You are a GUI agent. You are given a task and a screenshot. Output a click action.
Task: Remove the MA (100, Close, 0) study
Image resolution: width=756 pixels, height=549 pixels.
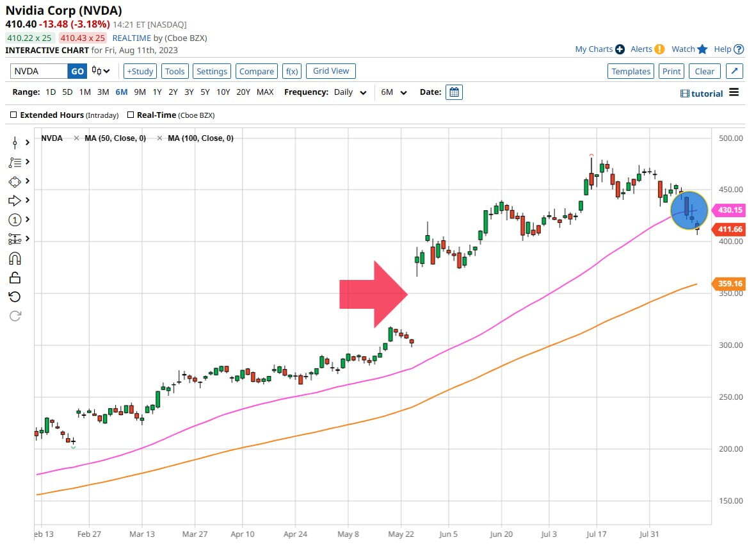coord(159,138)
